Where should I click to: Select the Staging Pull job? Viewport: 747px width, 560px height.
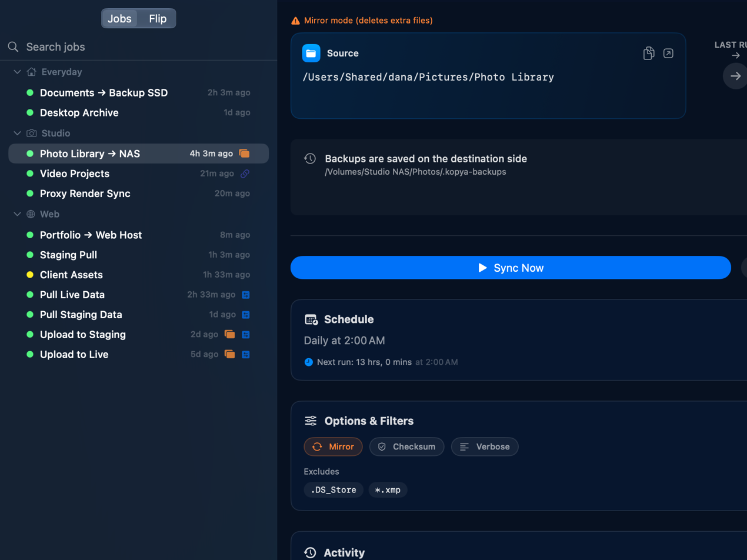139,255
